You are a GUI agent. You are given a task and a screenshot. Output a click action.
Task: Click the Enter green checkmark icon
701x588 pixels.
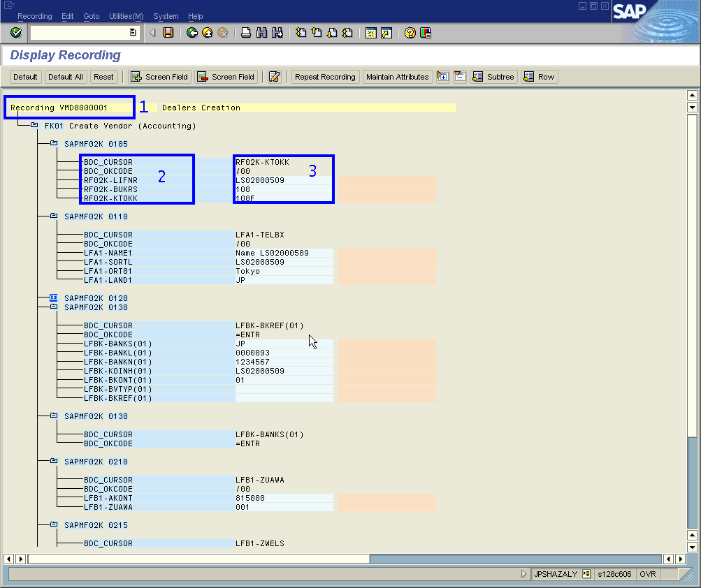coord(15,32)
